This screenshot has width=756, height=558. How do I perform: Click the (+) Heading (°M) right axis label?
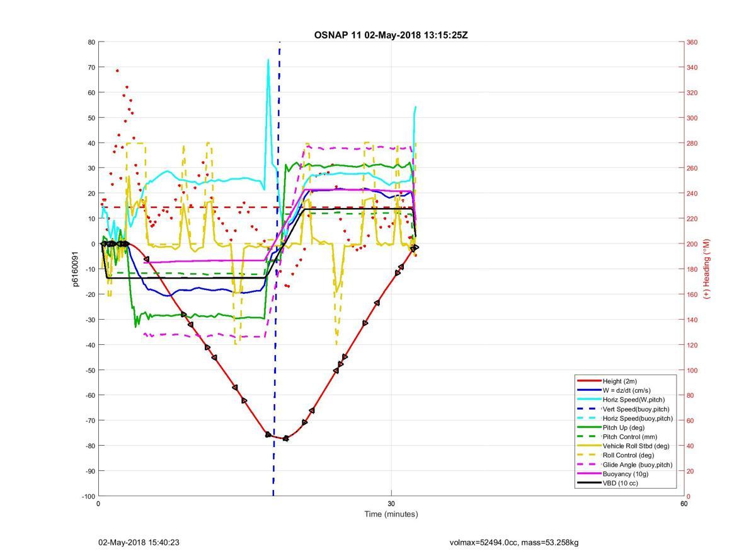pos(706,269)
